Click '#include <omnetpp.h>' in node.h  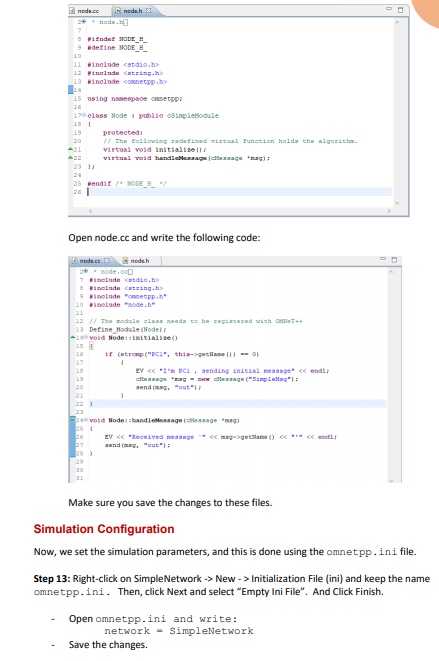tap(127, 81)
